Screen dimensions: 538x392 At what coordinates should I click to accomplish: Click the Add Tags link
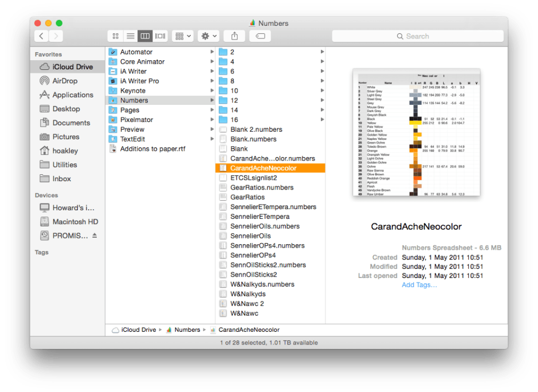coord(419,285)
